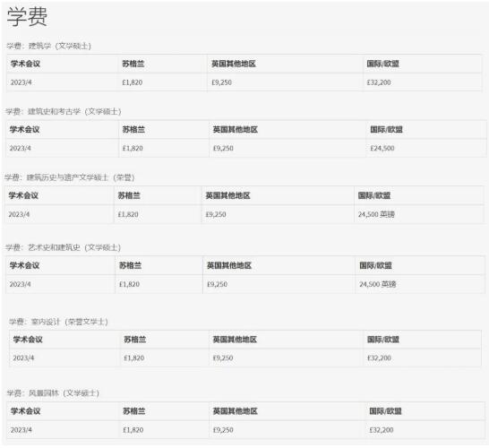Click 学术会议 header in 室内设计 table
Viewport: 489px width, 448px height.
point(28,340)
